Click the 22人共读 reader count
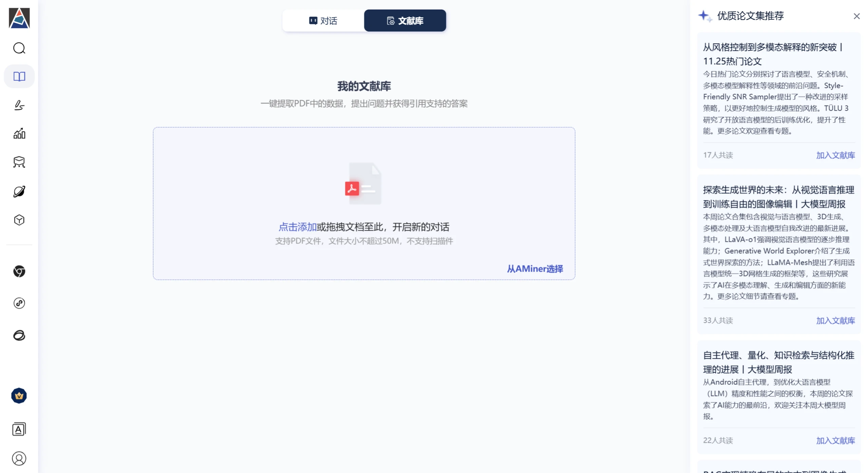Image resolution: width=868 pixels, height=473 pixels. (718, 440)
